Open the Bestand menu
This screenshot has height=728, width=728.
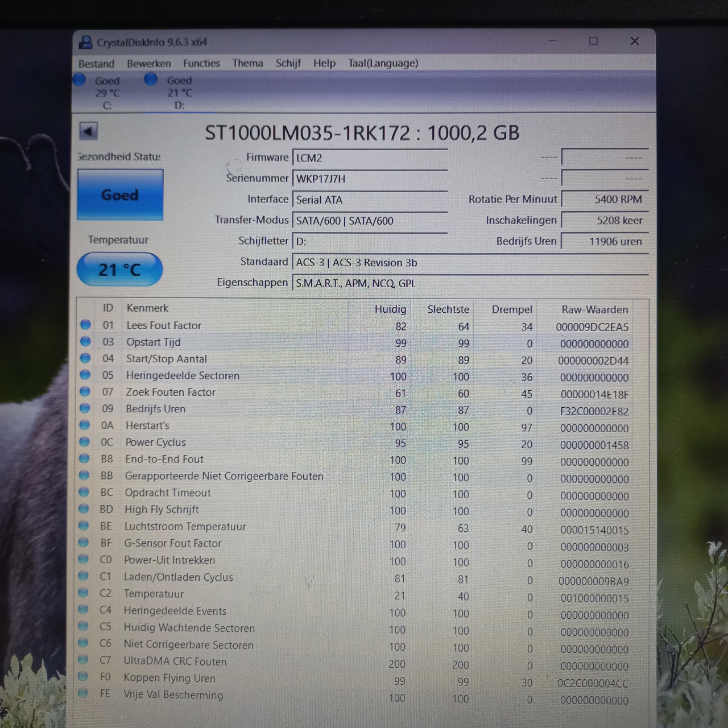click(96, 64)
